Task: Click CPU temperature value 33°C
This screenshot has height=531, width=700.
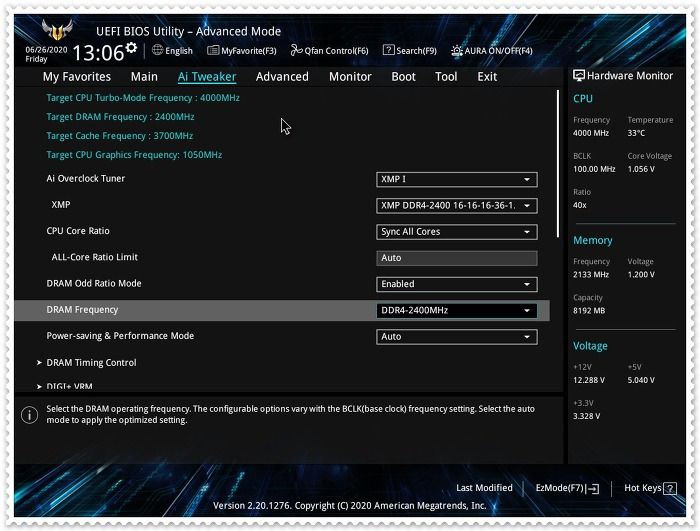Action: [x=636, y=133]
